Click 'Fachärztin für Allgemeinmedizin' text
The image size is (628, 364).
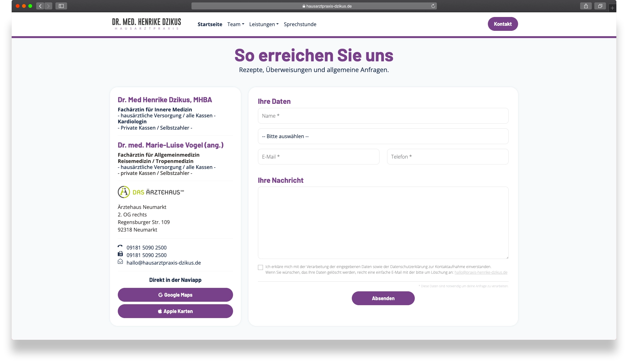(x=158, y=155)
